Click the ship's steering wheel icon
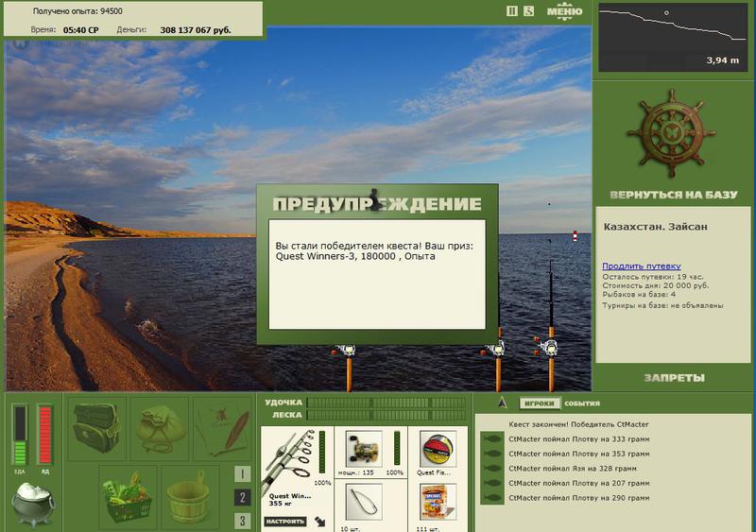The image size is (756, 532). click(671, 133)
